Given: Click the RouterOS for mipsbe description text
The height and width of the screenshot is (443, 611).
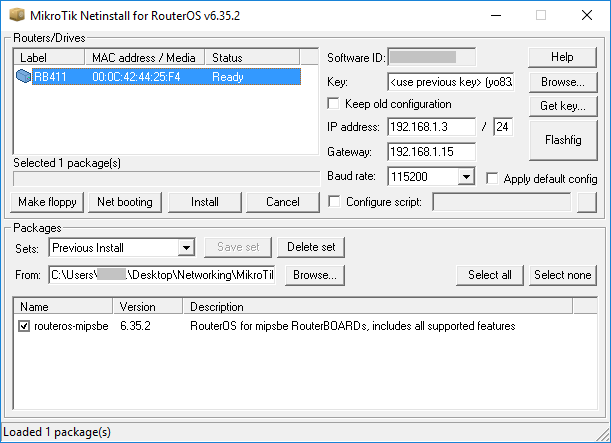Looking at the screenshot, I should 353,326.
